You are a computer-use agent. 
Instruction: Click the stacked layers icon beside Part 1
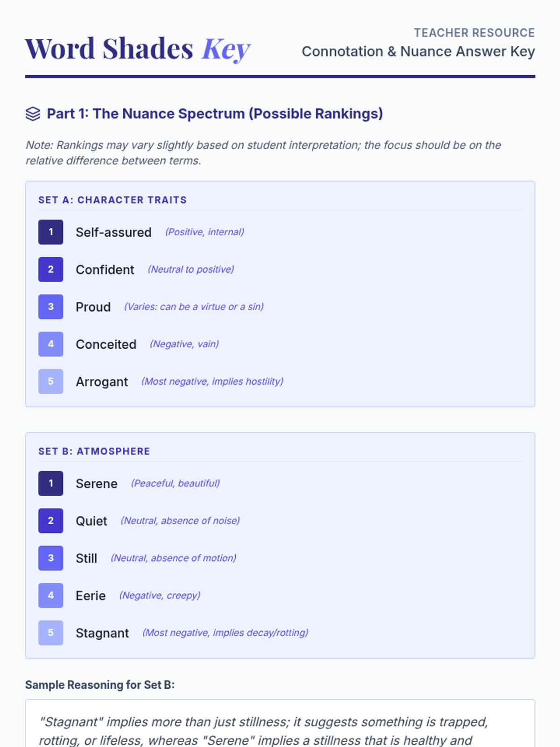click(33, 114)
